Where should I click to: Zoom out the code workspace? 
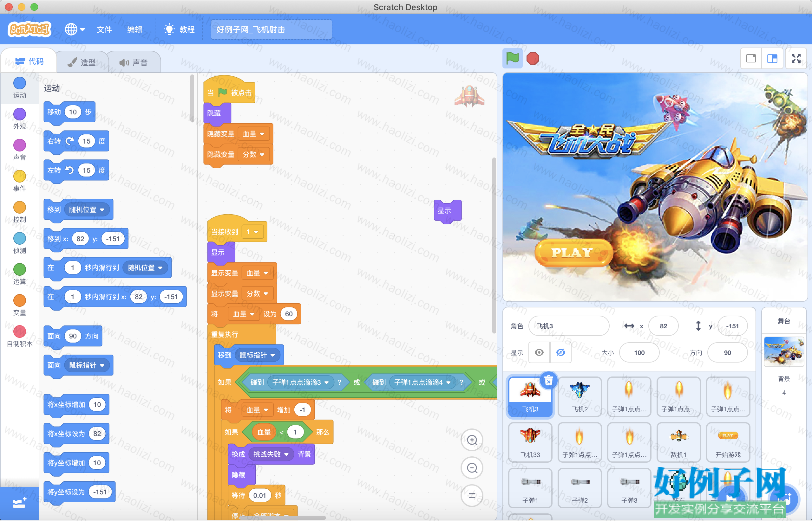pyautogui.click(x=472, y=468)
